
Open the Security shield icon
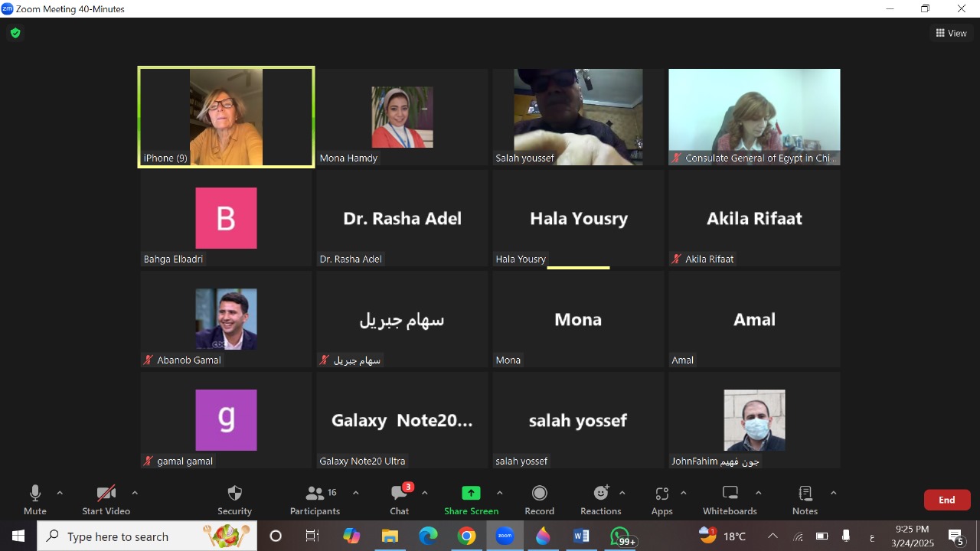pos(234,494)
